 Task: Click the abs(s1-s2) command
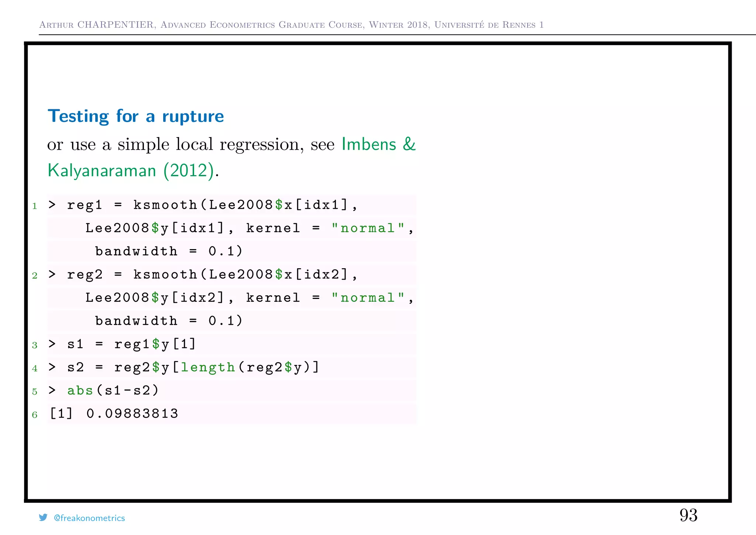coord(113,390)
